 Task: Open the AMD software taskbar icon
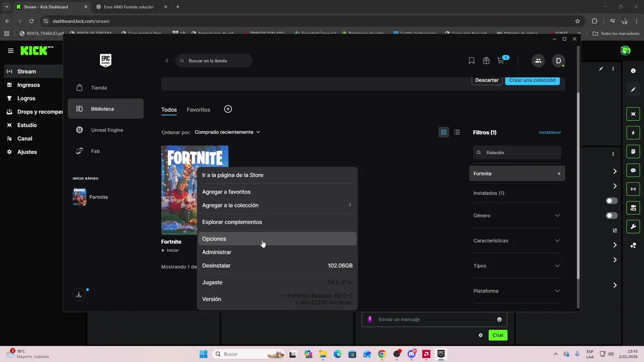(426, 354)
